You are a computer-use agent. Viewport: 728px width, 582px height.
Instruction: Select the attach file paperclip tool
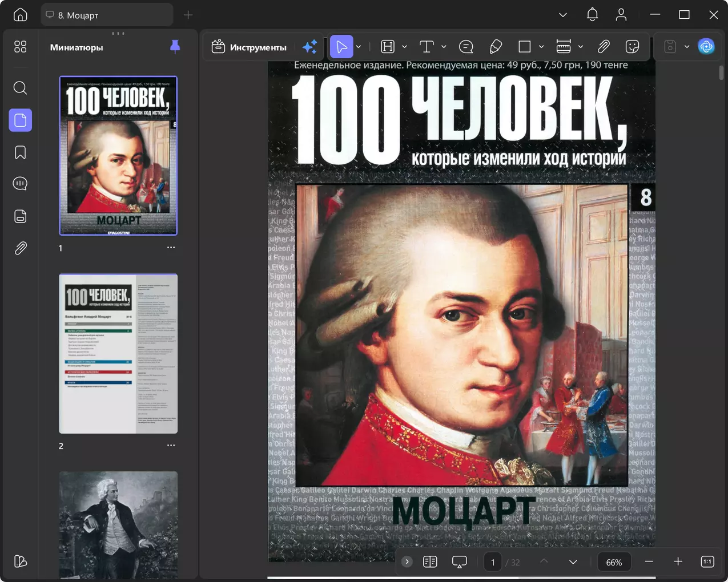(x=604, y=47)
